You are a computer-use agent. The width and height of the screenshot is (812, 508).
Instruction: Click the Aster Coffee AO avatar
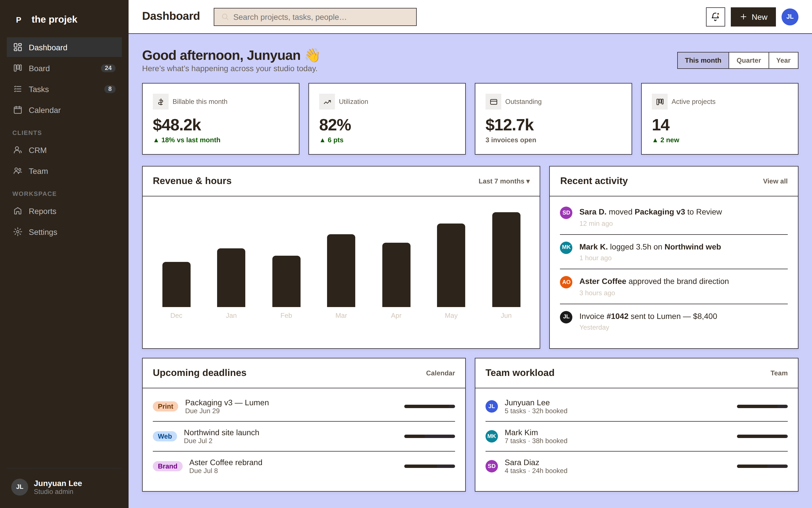point(566,282)
